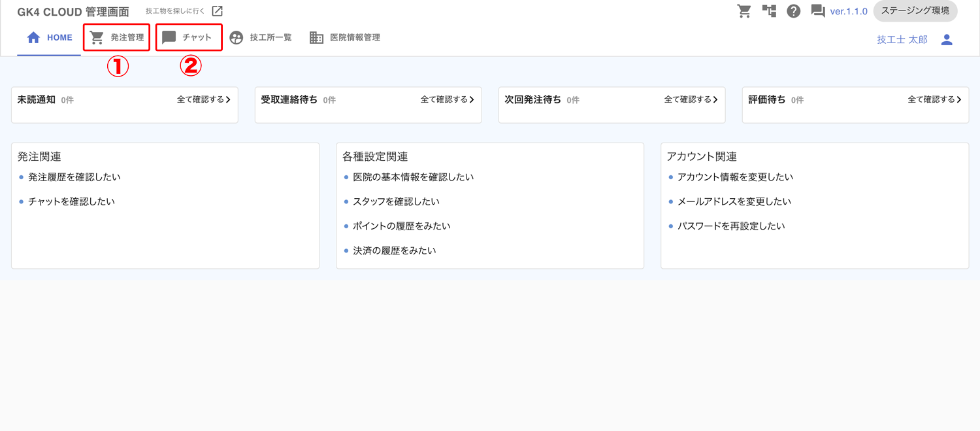This screenshot has height=431, width=980.
Task: Open the 発注管理 tab
Action: pos(118,38)
